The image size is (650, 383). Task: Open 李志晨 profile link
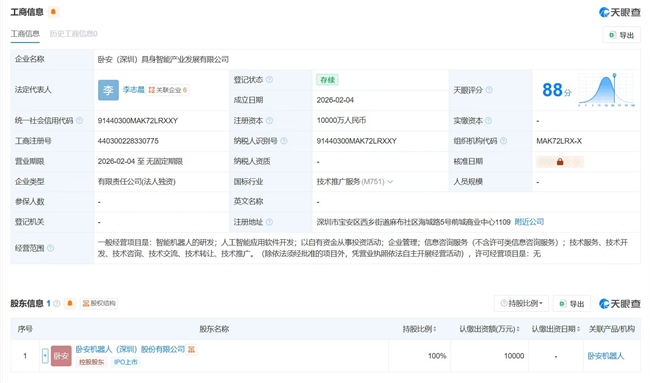[133, 90]
